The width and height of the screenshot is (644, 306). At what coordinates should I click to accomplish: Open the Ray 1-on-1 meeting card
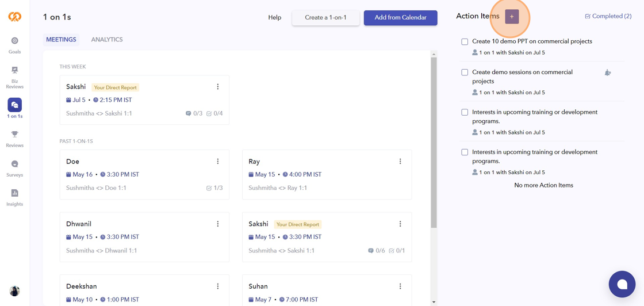point(327,174)
